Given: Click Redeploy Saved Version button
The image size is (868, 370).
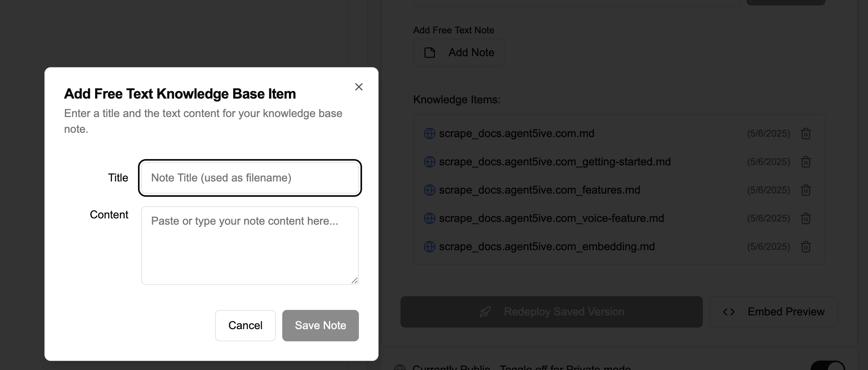Looking at the screenshot, I should pyautogui.click(x=551, y=312).
